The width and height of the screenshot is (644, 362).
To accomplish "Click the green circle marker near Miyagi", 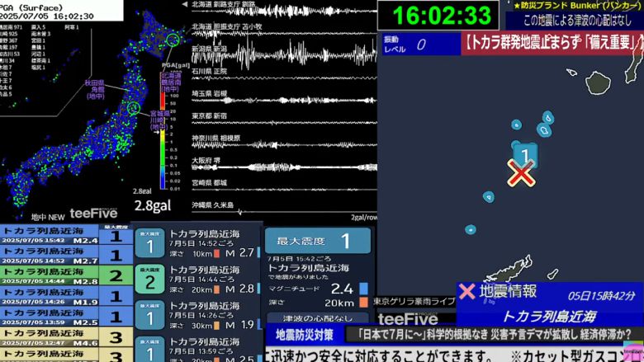I will (x=134, y=107).
